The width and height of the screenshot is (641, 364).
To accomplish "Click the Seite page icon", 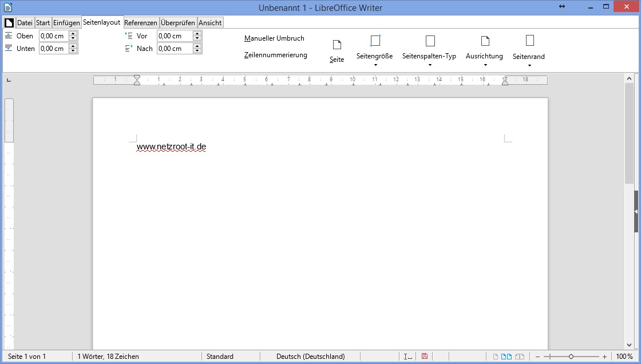I will click(x=337, y=45).
